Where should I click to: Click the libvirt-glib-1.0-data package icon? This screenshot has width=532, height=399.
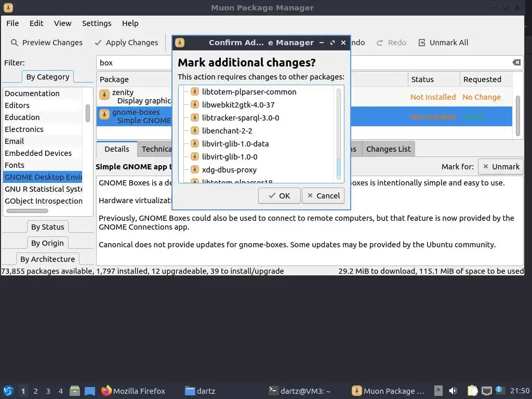pos(194,143)
